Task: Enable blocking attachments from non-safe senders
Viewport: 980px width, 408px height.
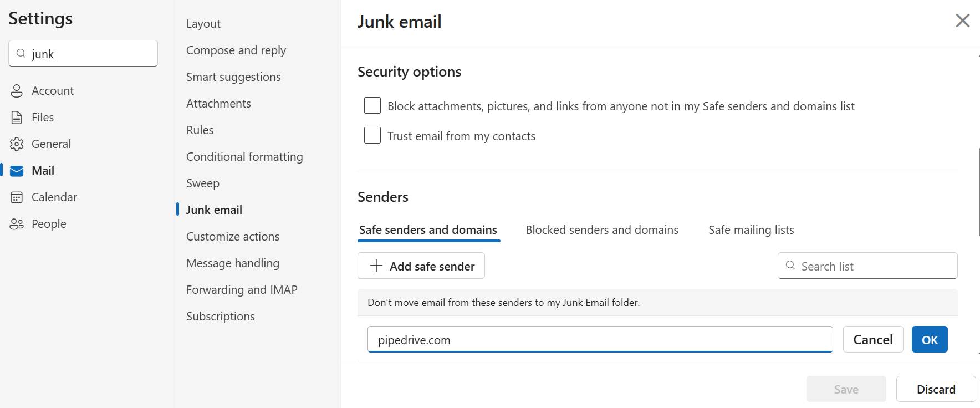Action: (372, 105)
